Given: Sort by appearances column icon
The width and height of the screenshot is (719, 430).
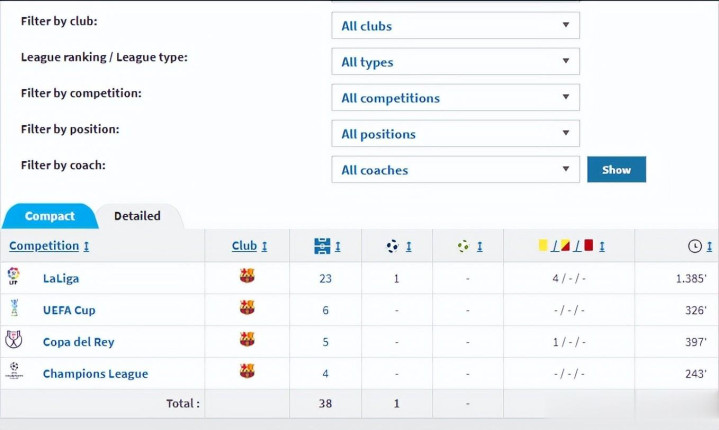Looking at the screenshot, I should pyautogui.click(x=321, y=246).
